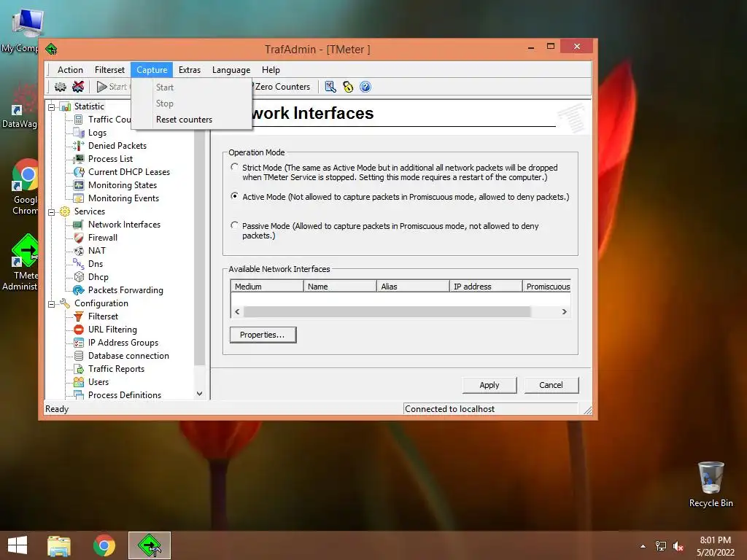Open the Language menu

pyautogui.click(x=231, y=70)
